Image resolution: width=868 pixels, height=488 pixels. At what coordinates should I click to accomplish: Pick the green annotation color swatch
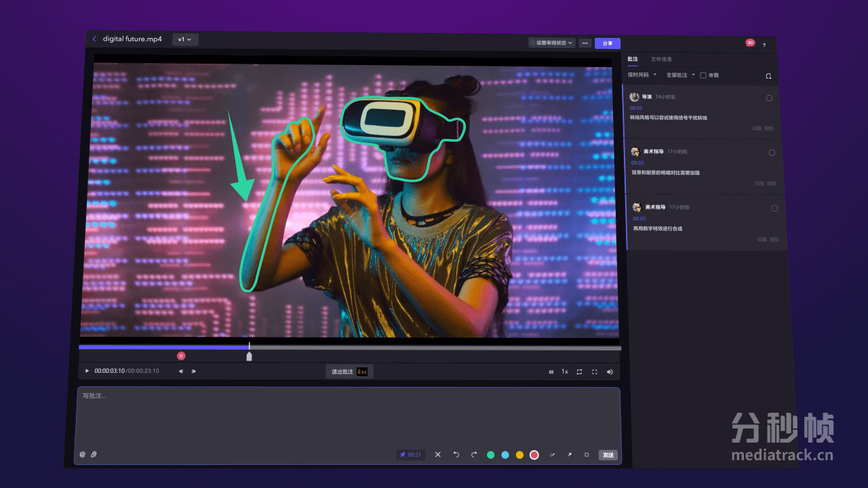pyautogui.click(x=491, y=455)
